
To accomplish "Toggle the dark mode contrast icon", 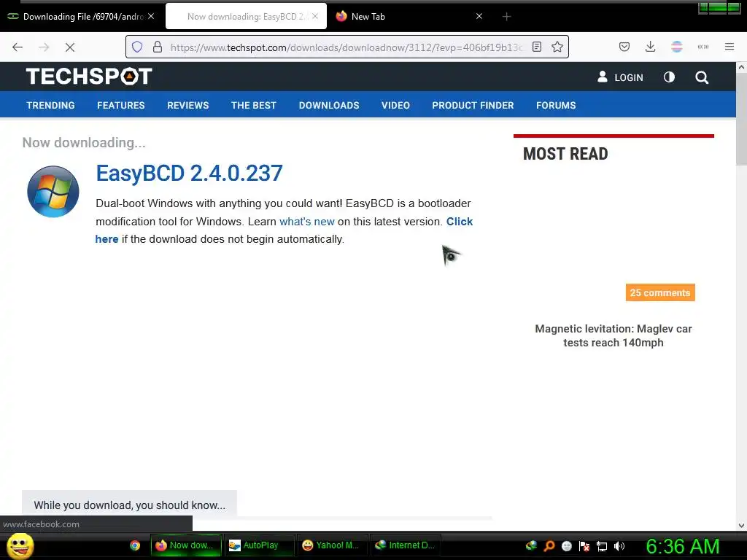I will pos(669,77).
